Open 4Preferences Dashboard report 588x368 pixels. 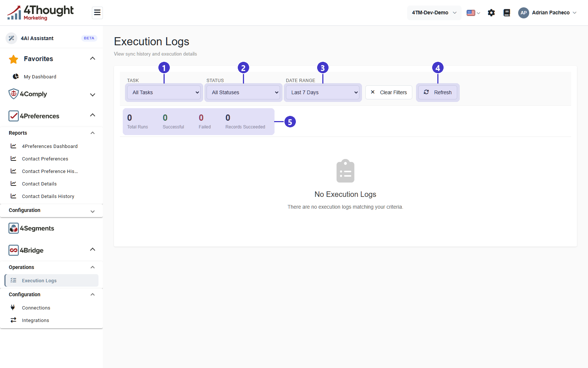50,146
